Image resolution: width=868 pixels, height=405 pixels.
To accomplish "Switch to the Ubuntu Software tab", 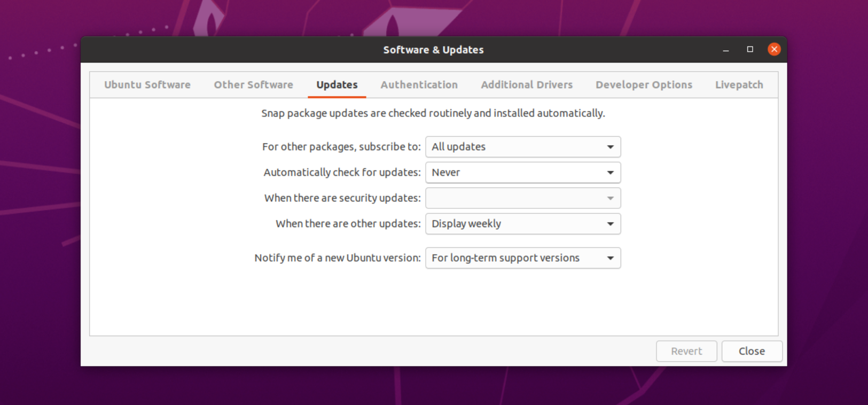I will click(x=147, y=84).
